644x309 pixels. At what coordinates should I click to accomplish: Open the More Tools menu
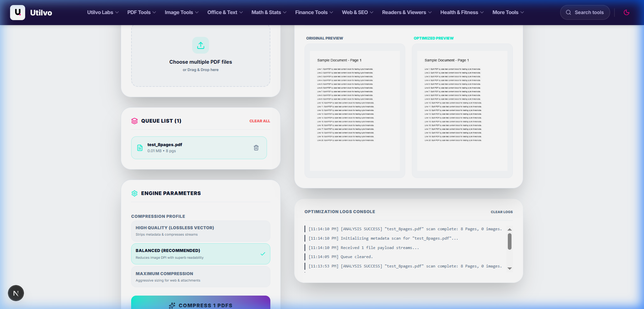508,12
